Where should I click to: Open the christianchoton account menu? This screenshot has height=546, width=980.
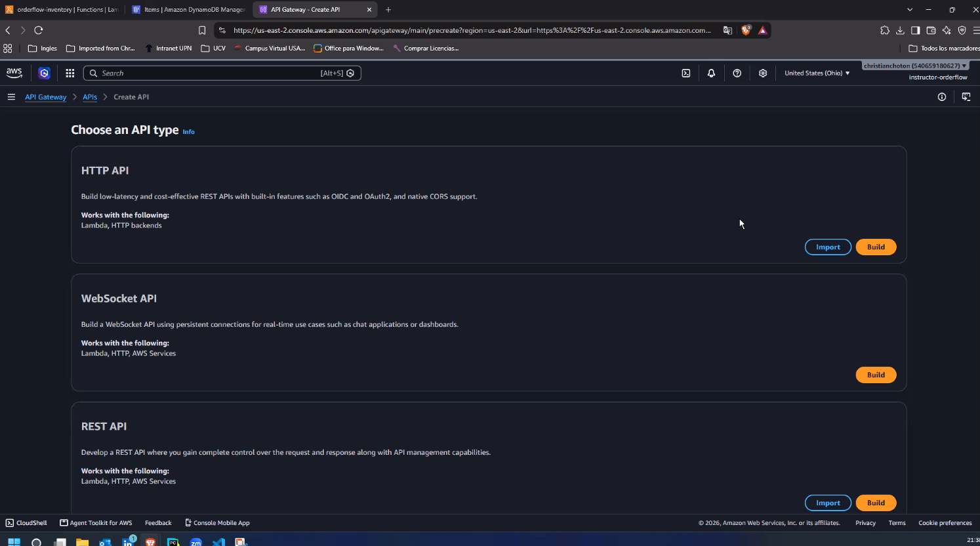915,66
